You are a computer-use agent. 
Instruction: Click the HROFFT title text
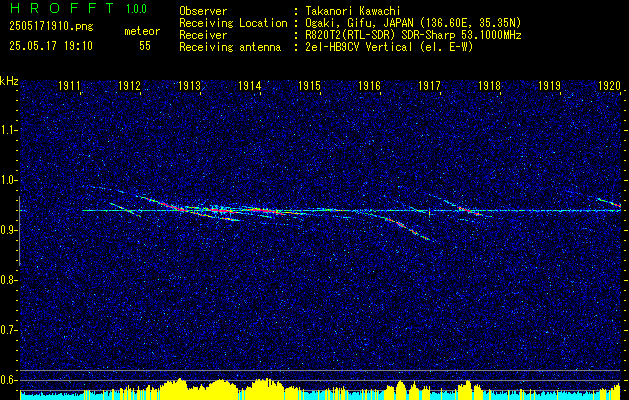61,8
